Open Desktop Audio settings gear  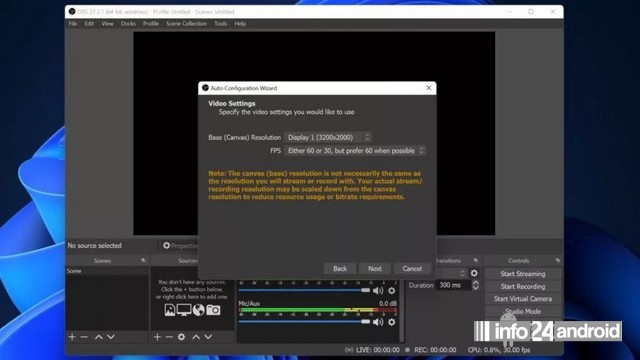point(391,291)
